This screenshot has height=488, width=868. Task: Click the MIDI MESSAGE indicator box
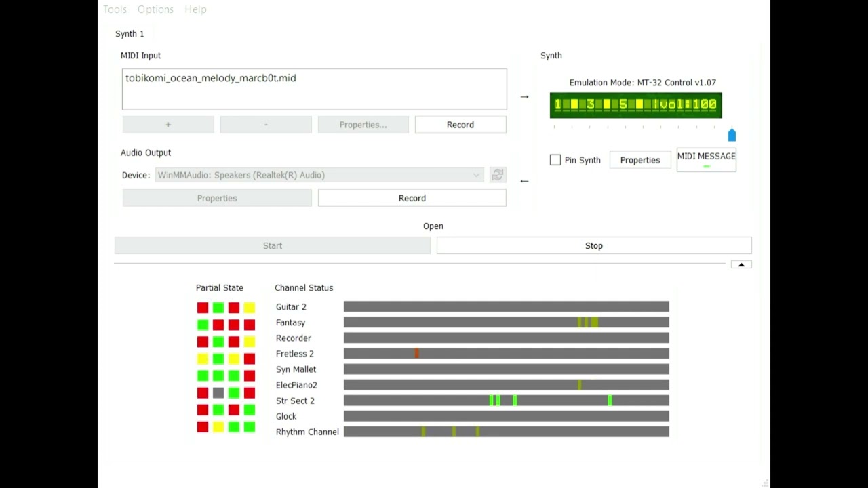coord(707,160)
